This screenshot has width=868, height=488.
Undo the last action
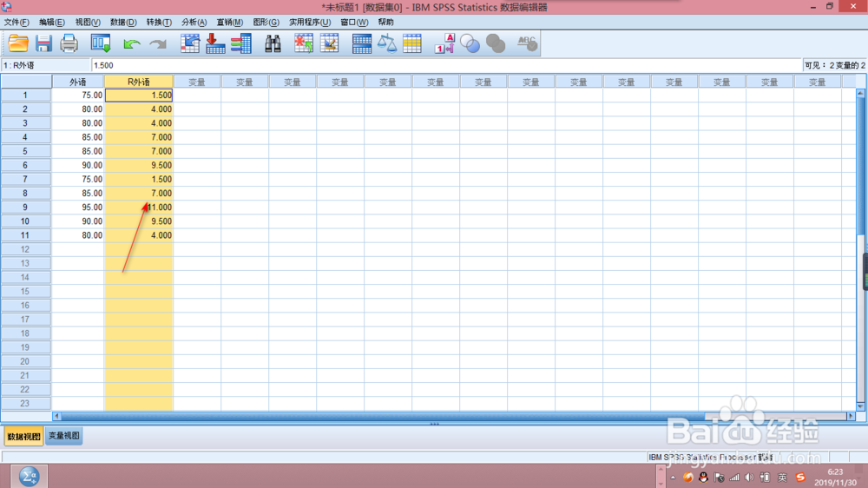(131, 43)
